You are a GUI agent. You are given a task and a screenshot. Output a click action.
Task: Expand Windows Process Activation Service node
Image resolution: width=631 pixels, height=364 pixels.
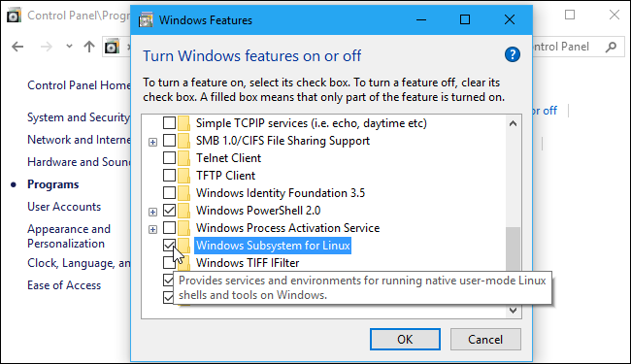coord(153,229)
